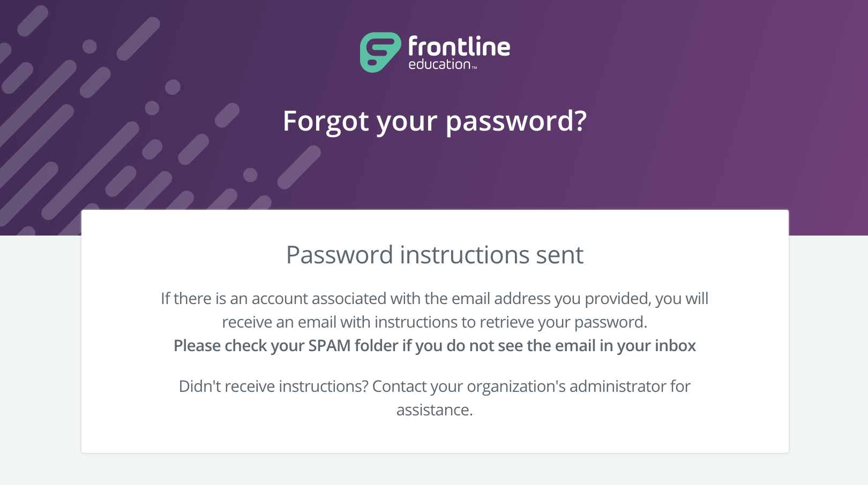Click the "frontline" wordmark in the header
Image resolution: width=868 pixels, height=485 pixels.
point(459,46)
